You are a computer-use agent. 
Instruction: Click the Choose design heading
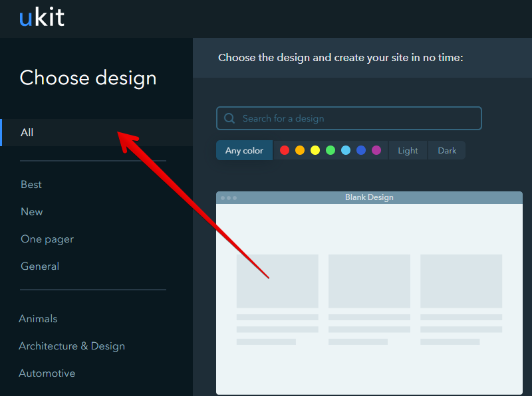(x=88, y=78)
